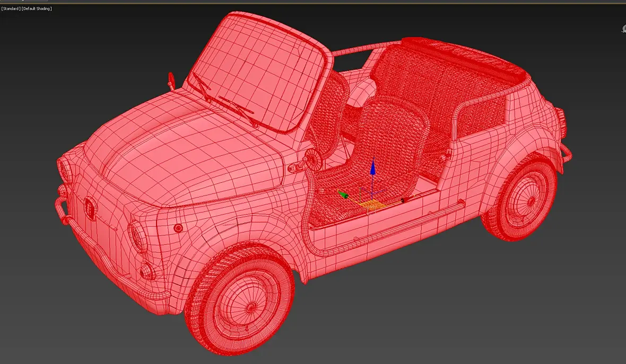Open the [Default Shading] viewport menu
626x364 pixels.
tap(37, 8)
